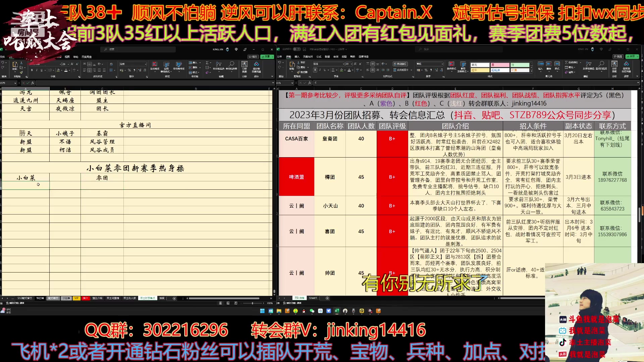Open number format dropdown in left Excel
The width and height of the screenshot is (644, 362).
pyautogui.click(x=146, y=64)
